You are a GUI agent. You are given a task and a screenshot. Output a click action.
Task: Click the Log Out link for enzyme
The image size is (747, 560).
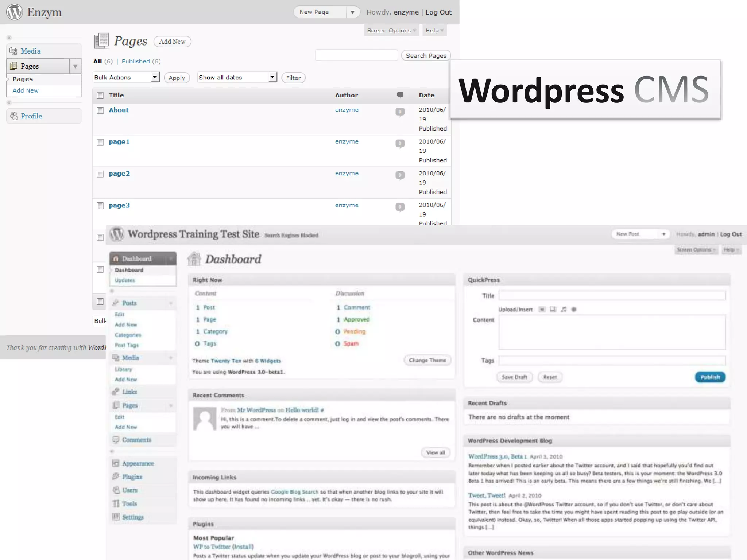coord(438,12)
